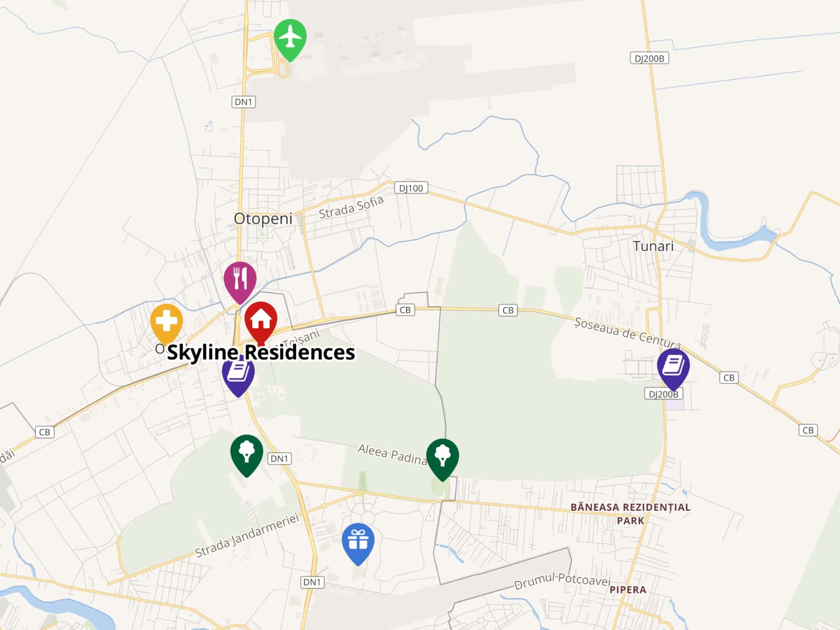Click the green airport plane marker

[x=290, y=39]
